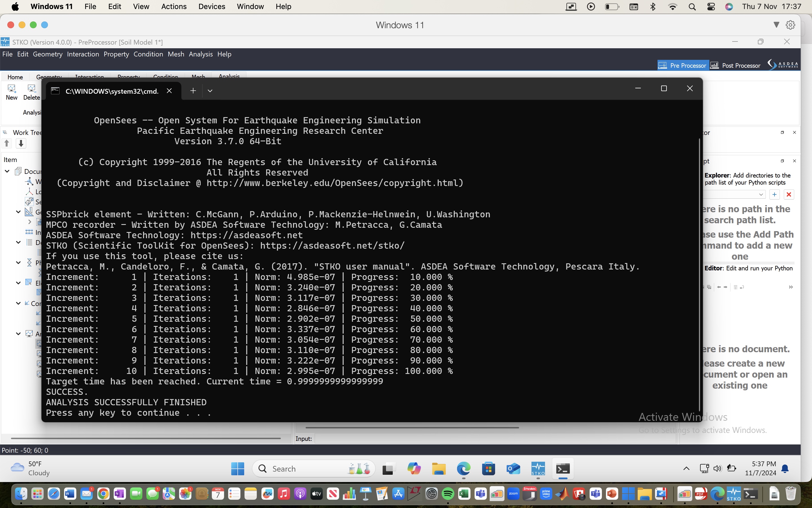Click the Work Tree horizontal scrollbar
Viewport: 812px width, 508px height.
pos(145,439)
